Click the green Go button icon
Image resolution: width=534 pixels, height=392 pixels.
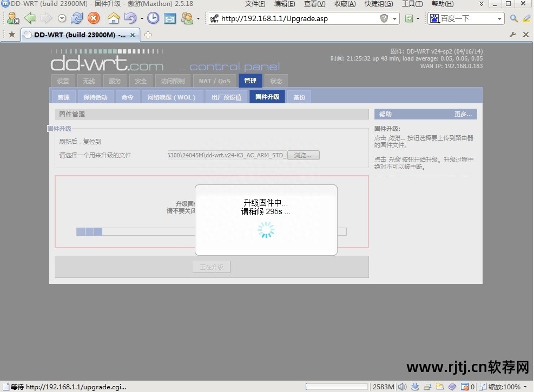click(x=409, y=18)
